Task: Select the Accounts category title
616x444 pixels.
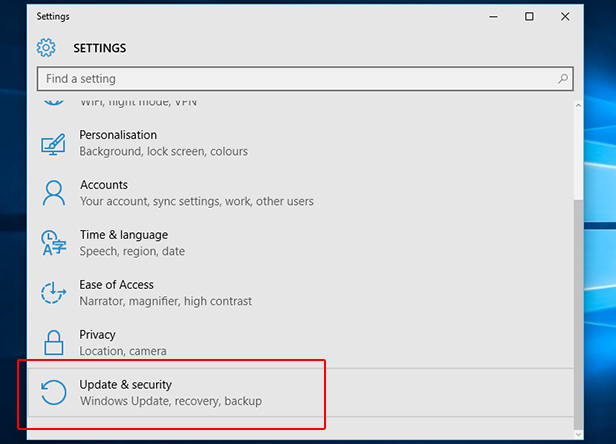Action: pyautogui.click(x=104, y=185)
